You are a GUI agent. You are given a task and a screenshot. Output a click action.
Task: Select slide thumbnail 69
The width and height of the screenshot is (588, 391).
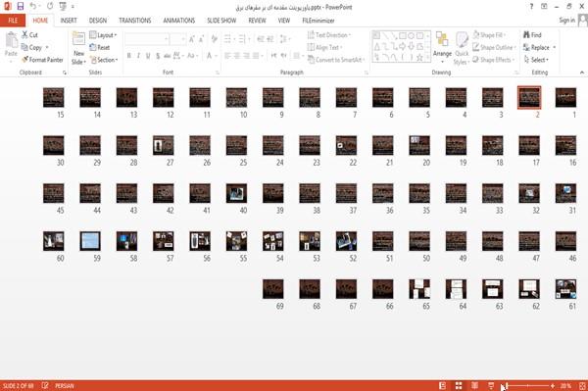(273, 289)
